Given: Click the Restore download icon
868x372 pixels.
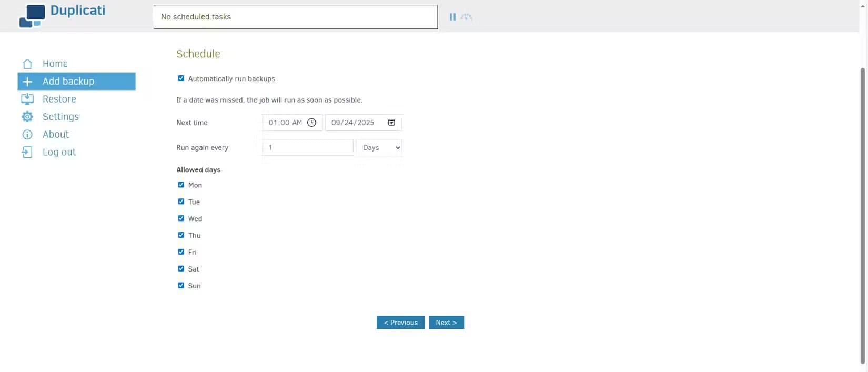Looking at the screenshot, I should (27, 99).
